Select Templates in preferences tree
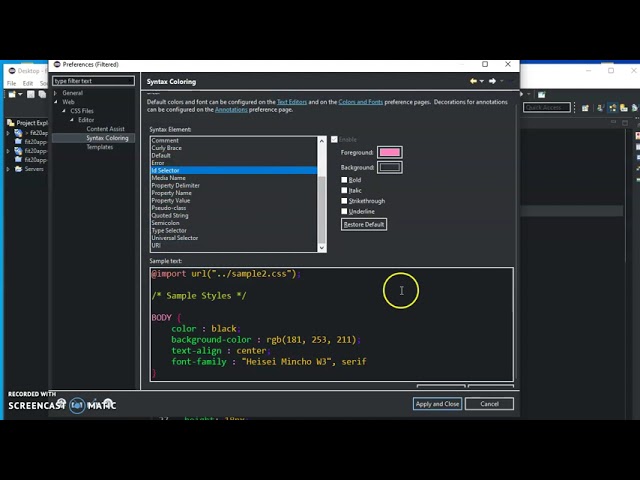 pos(100,147)
